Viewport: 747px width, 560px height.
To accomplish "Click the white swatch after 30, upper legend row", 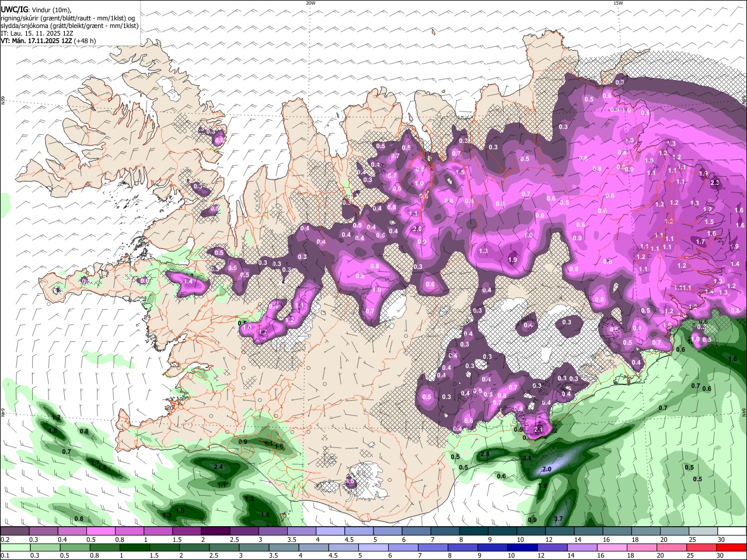I will (732, 531).
